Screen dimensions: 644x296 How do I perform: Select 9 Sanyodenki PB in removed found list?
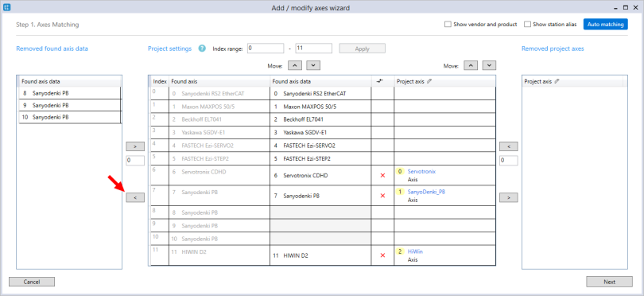(x=70, y=105)
